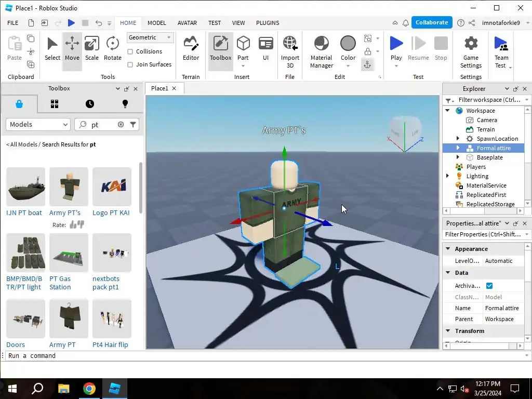The image size is (532, 399).
Task: Expand the Formal attire model
Action: pyautogui.click(x=458, y=148)
